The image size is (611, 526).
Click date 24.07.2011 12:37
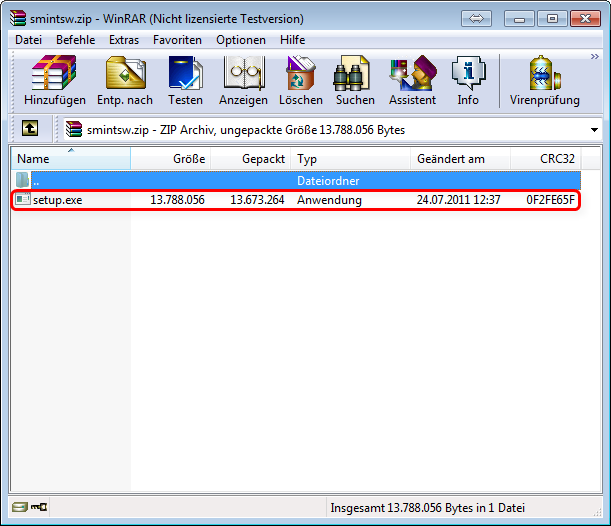pyautogui.click(x=458, y=200)
